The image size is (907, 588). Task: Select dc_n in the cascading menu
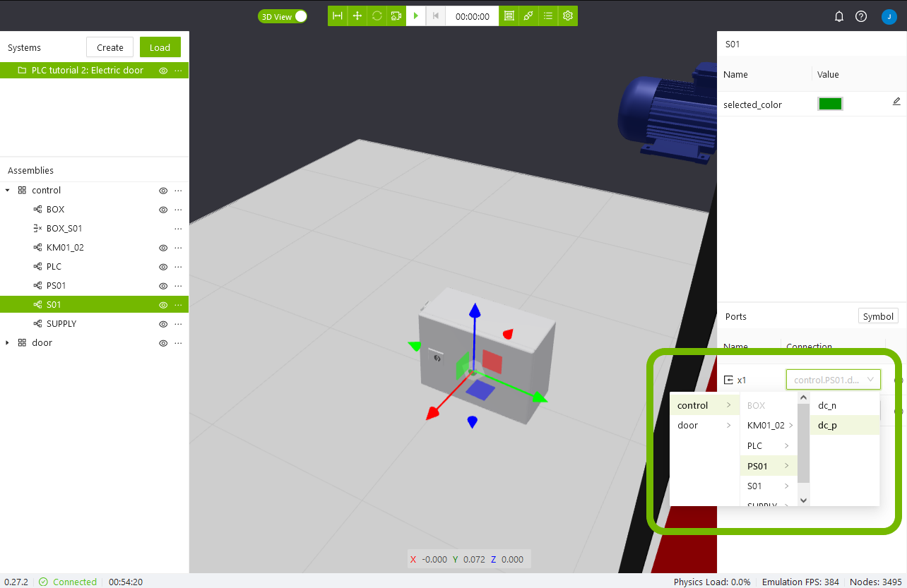pos(827,406)
